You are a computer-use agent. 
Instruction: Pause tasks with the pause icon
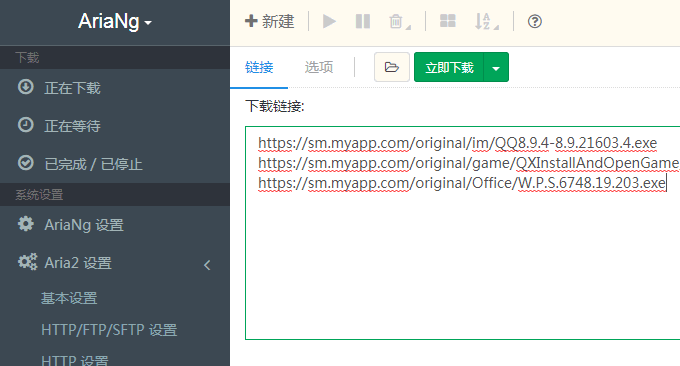(363, 21)
